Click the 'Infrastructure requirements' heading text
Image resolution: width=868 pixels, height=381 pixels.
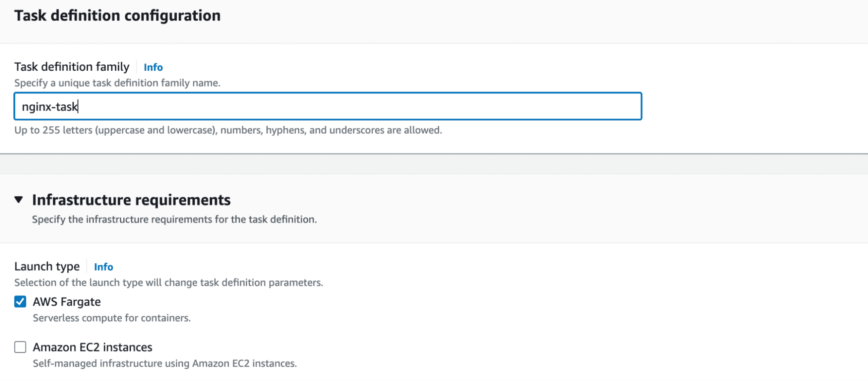[131, 200]
